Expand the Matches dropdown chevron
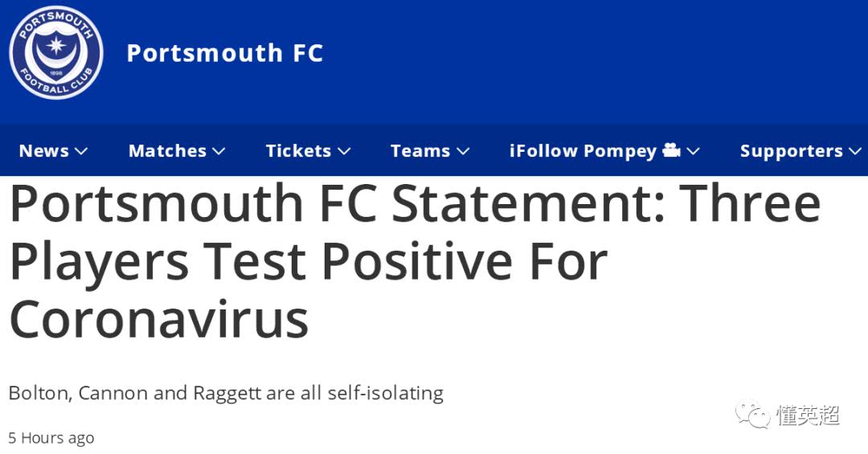 click(x=219, y=151)
